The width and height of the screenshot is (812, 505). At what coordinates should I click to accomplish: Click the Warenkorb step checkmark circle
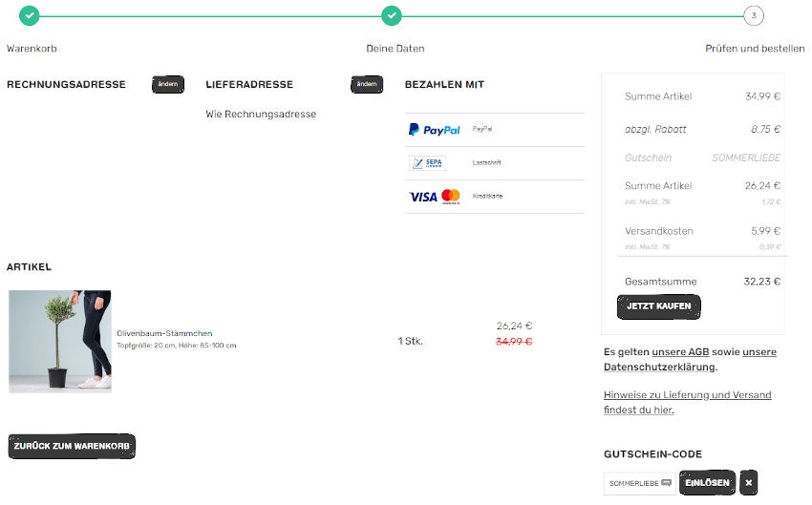pos(30,15)
